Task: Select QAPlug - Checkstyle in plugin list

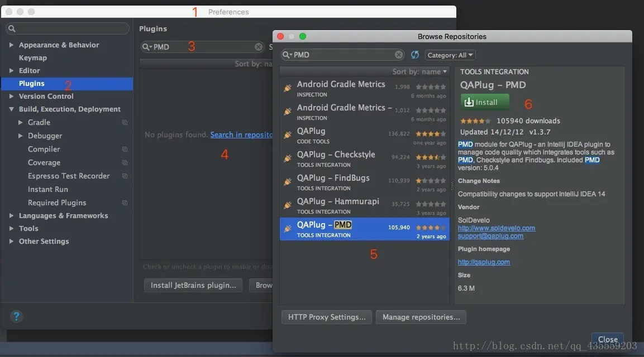Action: (x=364, y=158)
